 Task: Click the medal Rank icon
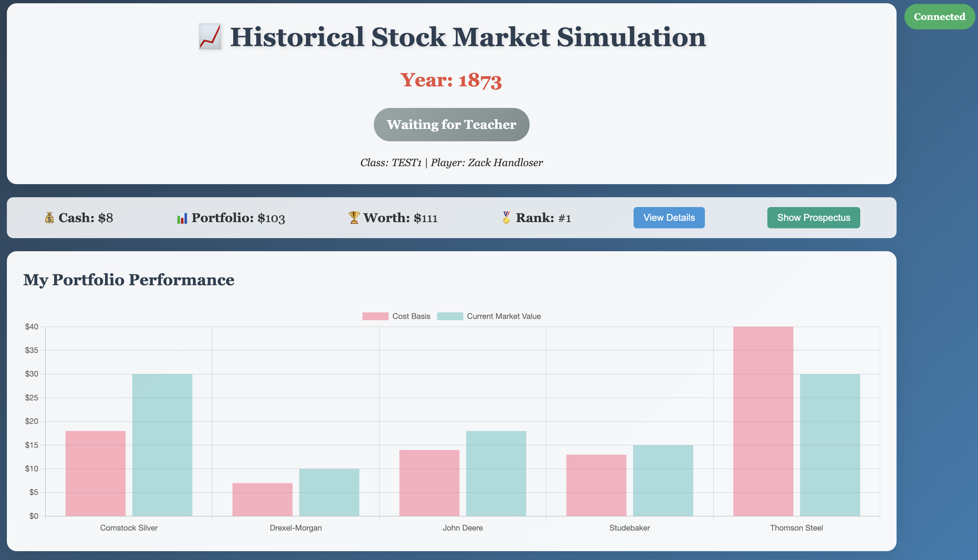(x=506, y=217)
